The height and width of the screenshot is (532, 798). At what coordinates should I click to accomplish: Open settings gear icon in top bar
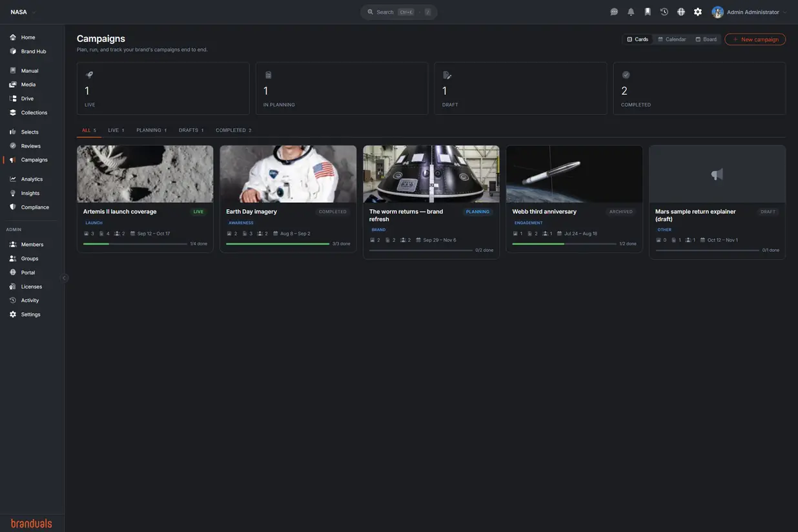point(698,12)
